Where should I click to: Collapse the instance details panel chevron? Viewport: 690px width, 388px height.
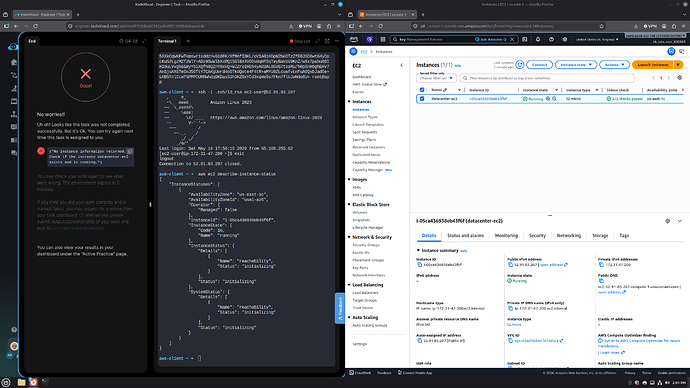(679, 221)
